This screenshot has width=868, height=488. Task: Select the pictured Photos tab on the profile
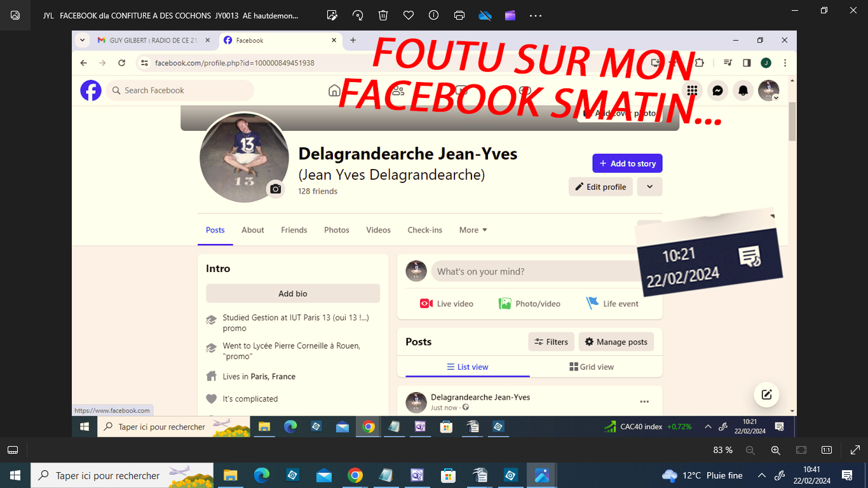point(337,230)
